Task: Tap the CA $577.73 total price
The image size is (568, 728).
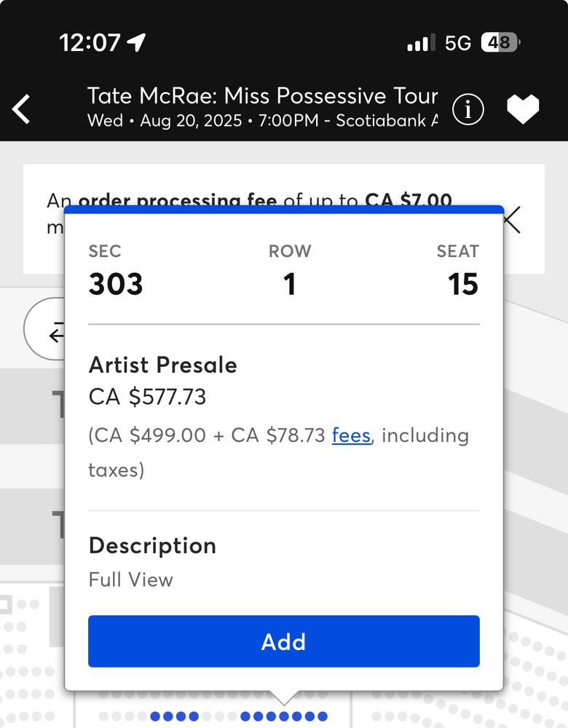Action: [x=147, y=397]
